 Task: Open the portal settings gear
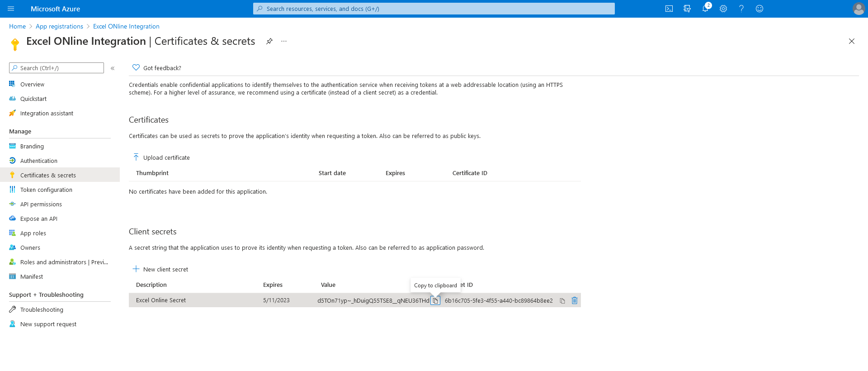click(723, 9)
